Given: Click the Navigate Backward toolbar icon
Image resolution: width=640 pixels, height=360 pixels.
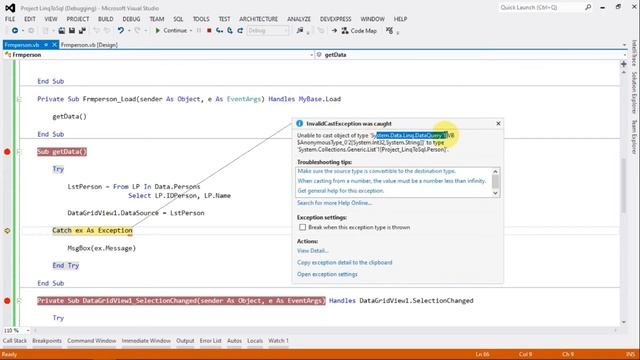Looking at the screenshot, I should point(15,31).
